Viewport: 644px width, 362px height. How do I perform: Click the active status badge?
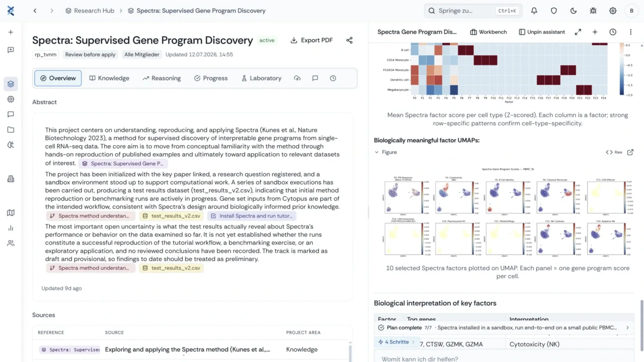(267, 40)
